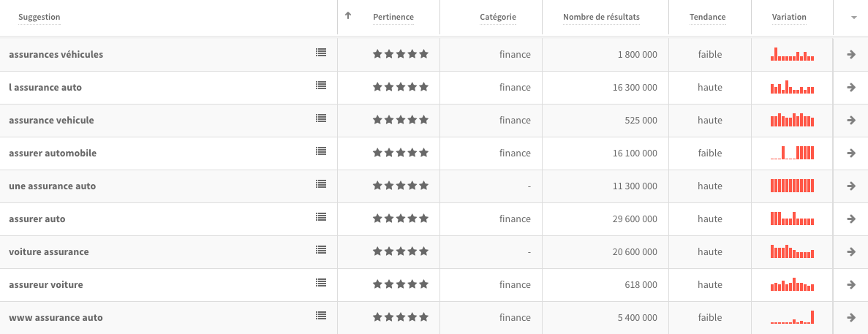The width and height of the screenshot is (868, 334).
Task: Select suggestion 'assurances véhicules'
Action: 56,54
